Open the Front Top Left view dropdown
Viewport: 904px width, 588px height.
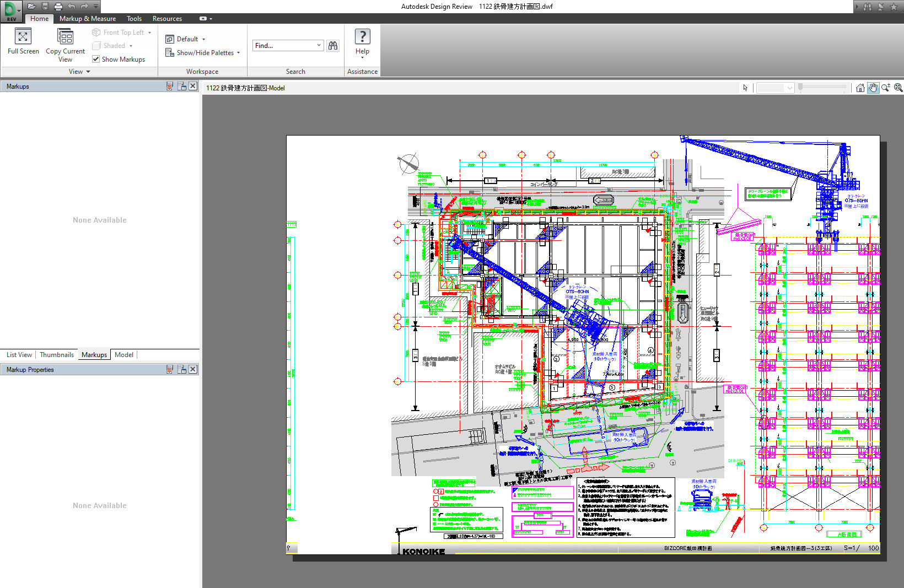tap(149, 33)
